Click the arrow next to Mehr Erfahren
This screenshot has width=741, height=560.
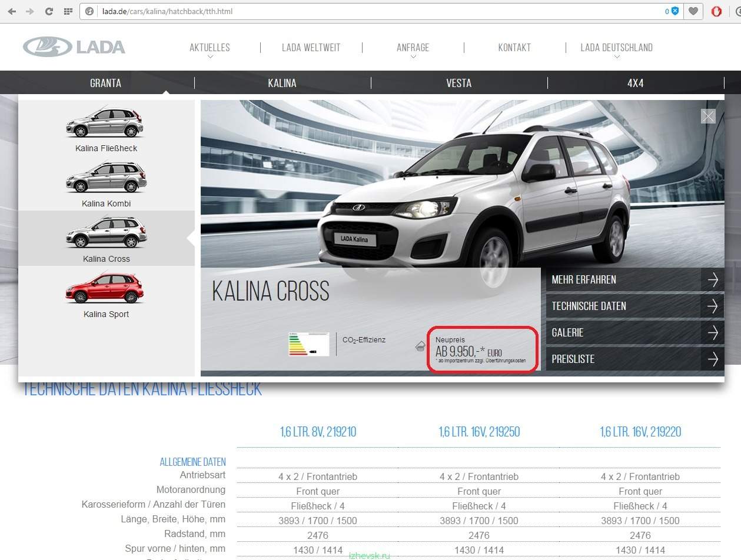point(713,279)
